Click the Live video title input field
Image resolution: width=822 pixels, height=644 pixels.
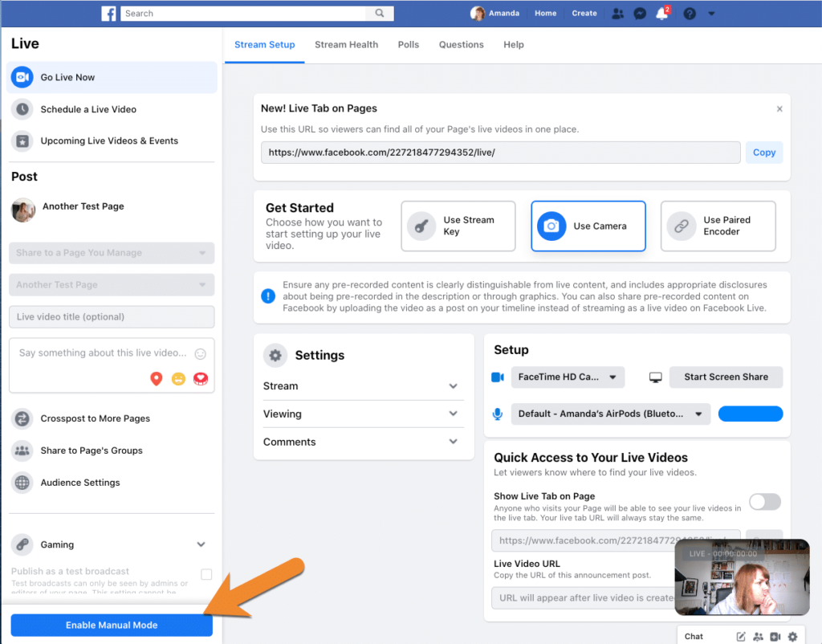coord(112,316)
